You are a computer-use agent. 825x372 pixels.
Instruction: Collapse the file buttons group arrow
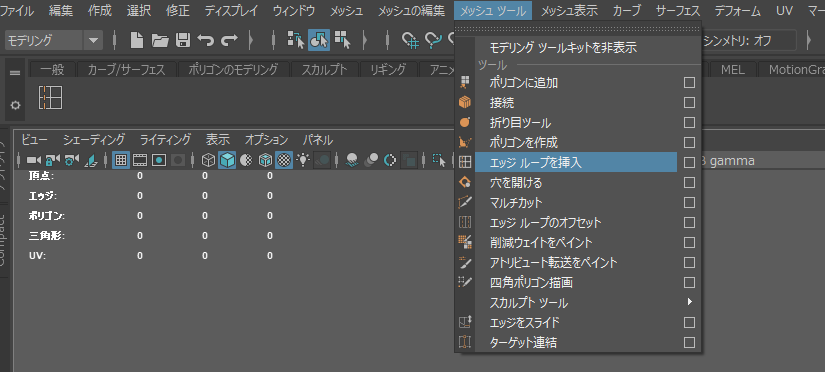coord(250,40)
